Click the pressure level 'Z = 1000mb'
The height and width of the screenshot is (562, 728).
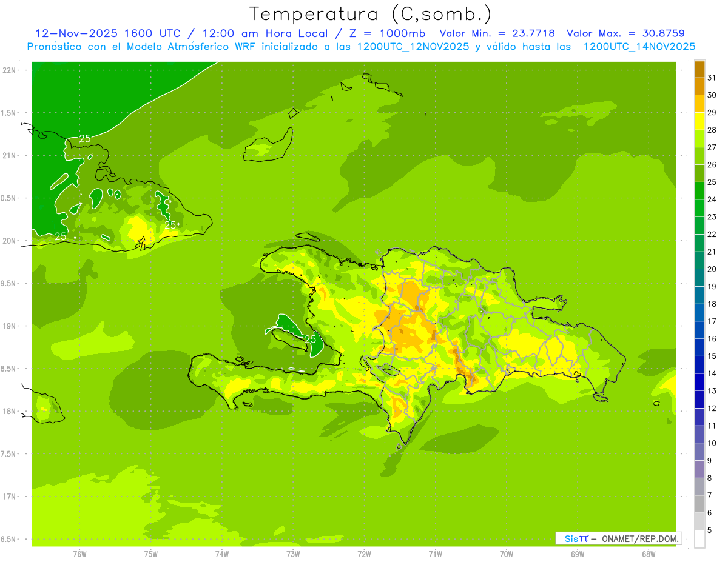387,33
